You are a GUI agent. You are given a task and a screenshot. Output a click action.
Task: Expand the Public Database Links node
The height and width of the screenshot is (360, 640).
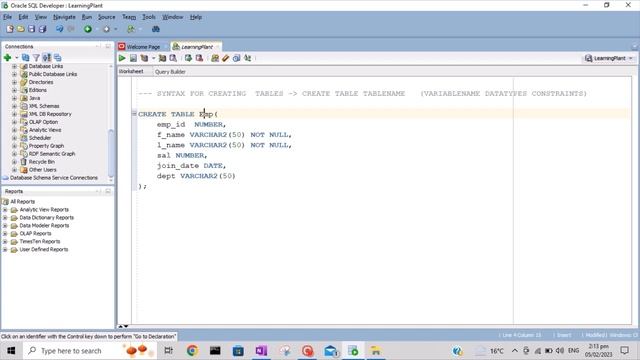tap(14, 74)
